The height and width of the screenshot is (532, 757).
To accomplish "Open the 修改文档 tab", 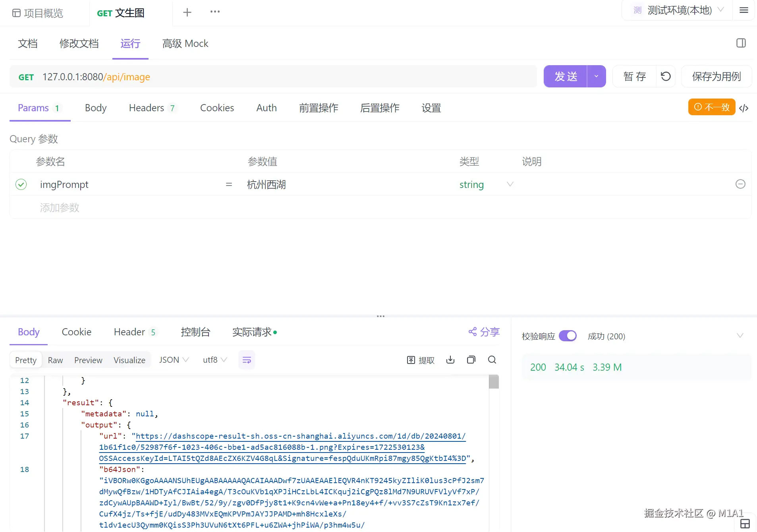I will 79,43.
